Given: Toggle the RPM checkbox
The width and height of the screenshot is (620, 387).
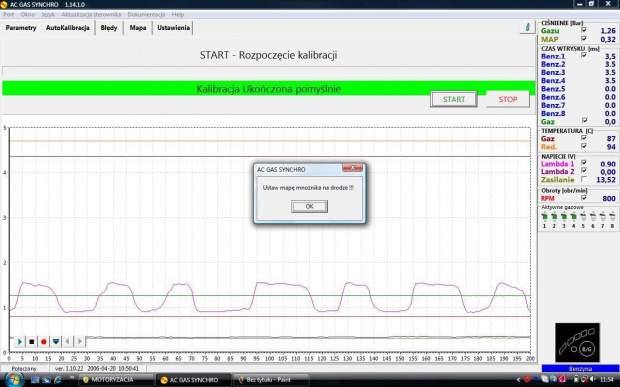Looking at the screenshot, I should click(x=584, y=198).
